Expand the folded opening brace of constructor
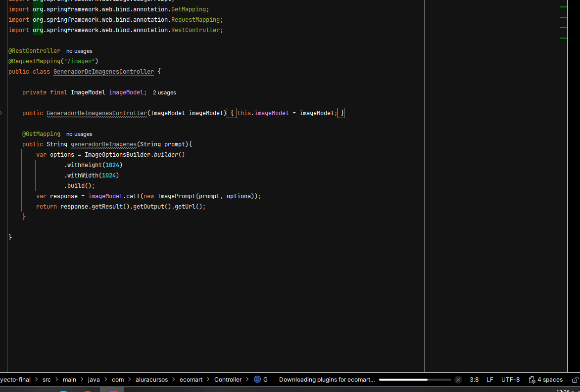The width and height of the screenshot is (580, 392). (232, 113)
